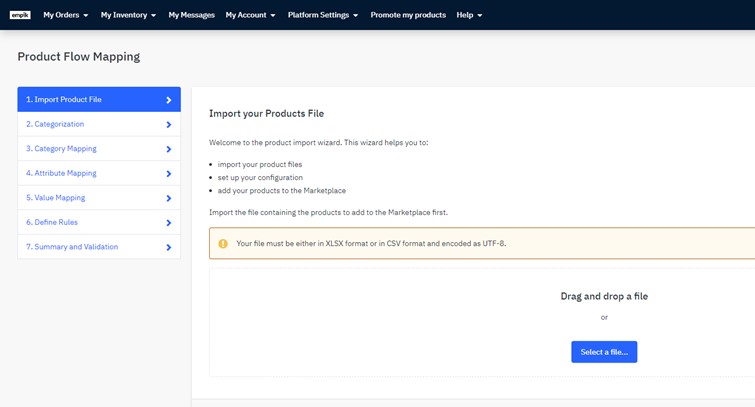This screenshot has height=407, width=755.
Task: Click chevron arrow beside Define Rules step
Action: 168,223
